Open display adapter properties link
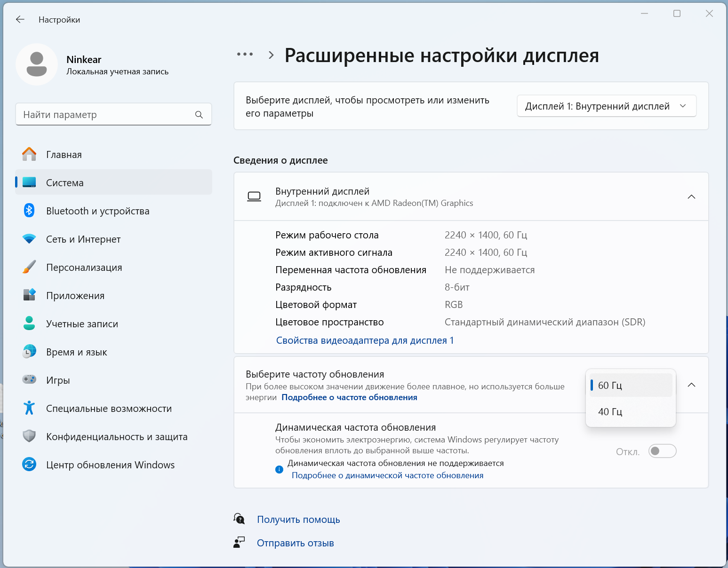 click(x=365, y=340)
